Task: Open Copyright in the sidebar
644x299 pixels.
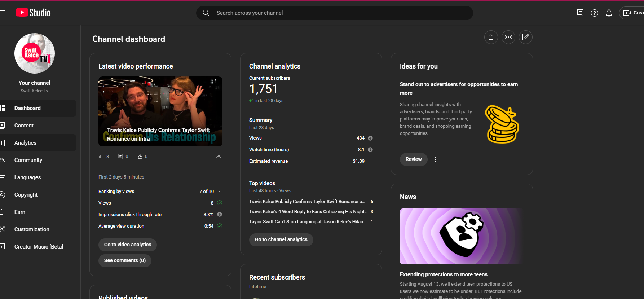Action: click(x=38, y=195)
